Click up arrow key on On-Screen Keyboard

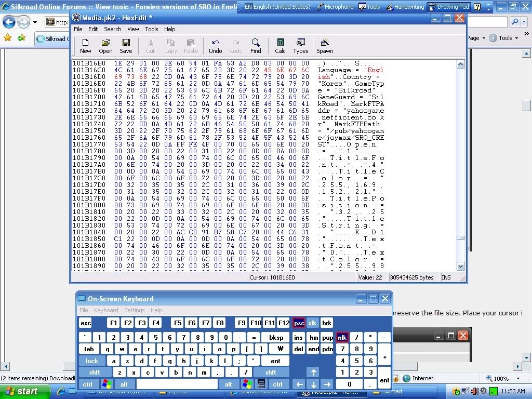point(313,372)
